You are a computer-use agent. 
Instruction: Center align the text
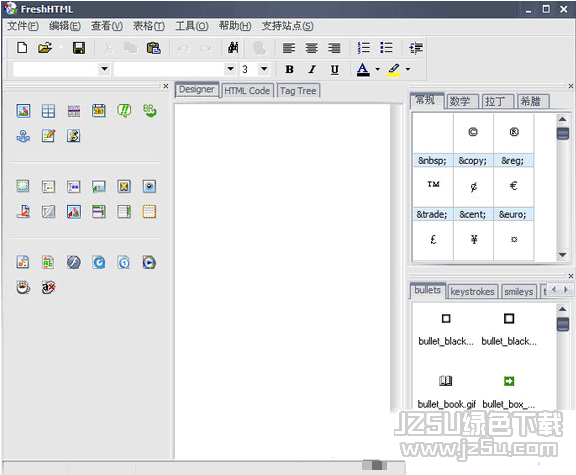tap(312, 48)
